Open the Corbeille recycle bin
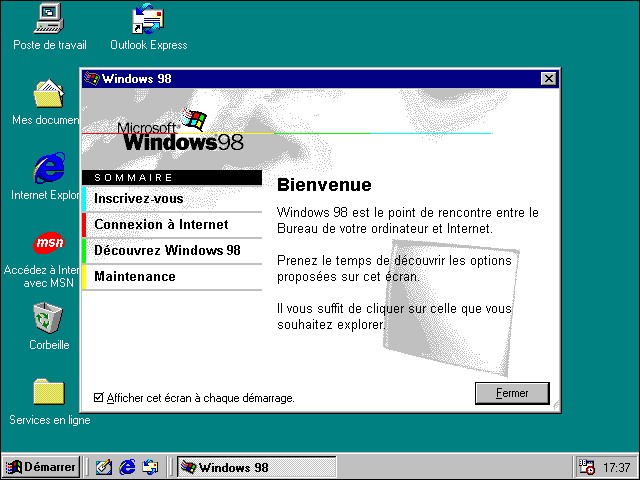640x480 pixels. pyautogui.click(x=49, y=318)
